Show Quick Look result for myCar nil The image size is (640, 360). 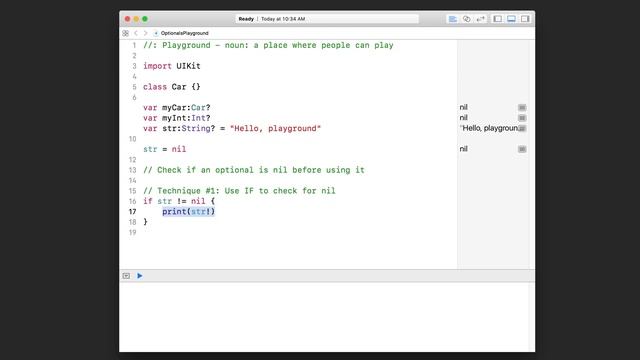point(522,107)
